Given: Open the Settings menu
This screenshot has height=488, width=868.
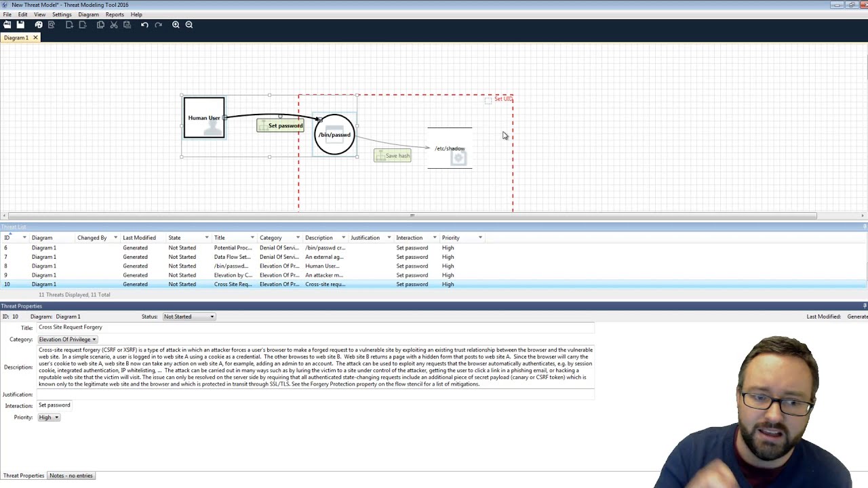Looking at the screenshot, I should tap(62, 14).
